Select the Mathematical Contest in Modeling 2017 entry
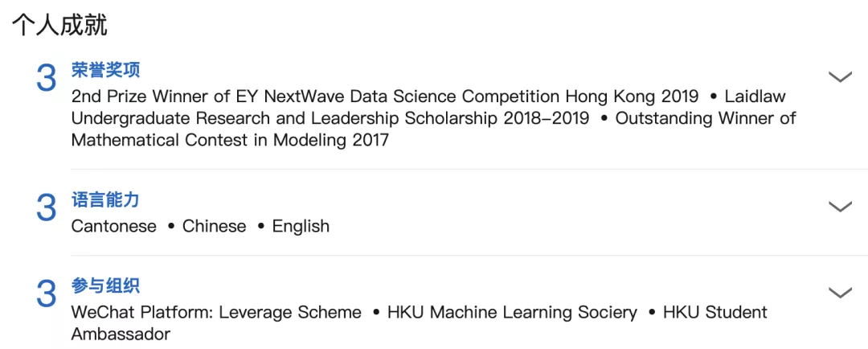 [x=230, y=140]
